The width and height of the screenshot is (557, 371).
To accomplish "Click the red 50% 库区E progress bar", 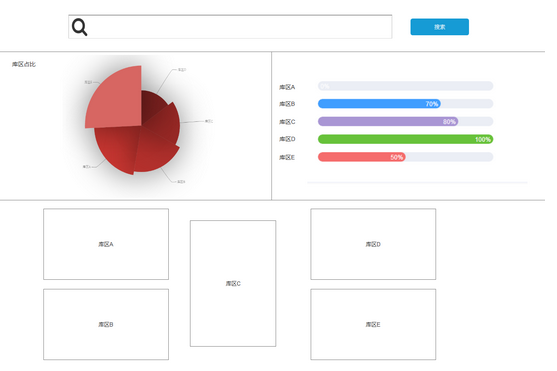I will 405,157.
